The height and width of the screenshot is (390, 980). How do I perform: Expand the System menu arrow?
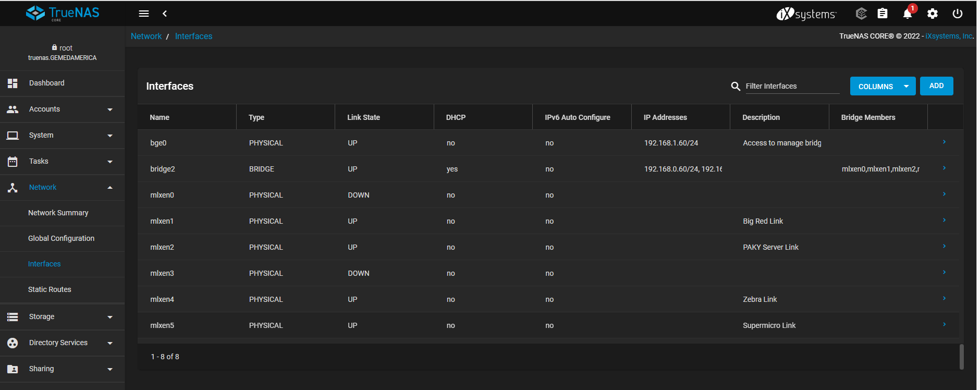point(110,136)
